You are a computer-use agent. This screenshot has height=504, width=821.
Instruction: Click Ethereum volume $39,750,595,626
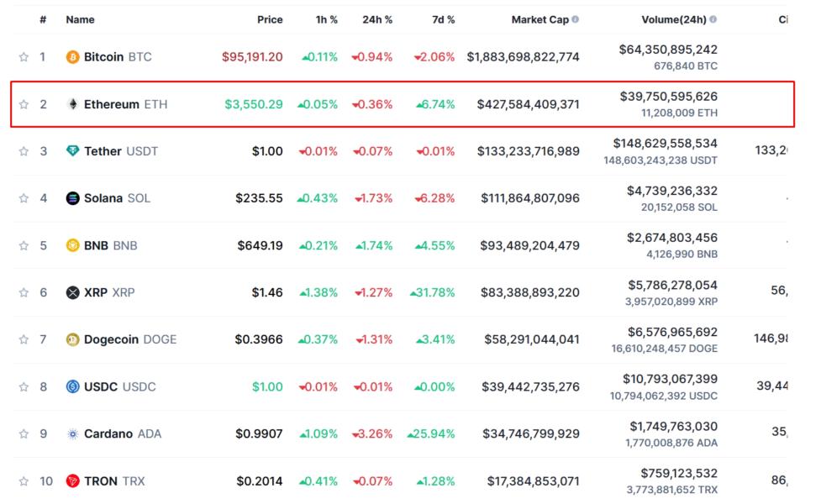pos(669,97)
